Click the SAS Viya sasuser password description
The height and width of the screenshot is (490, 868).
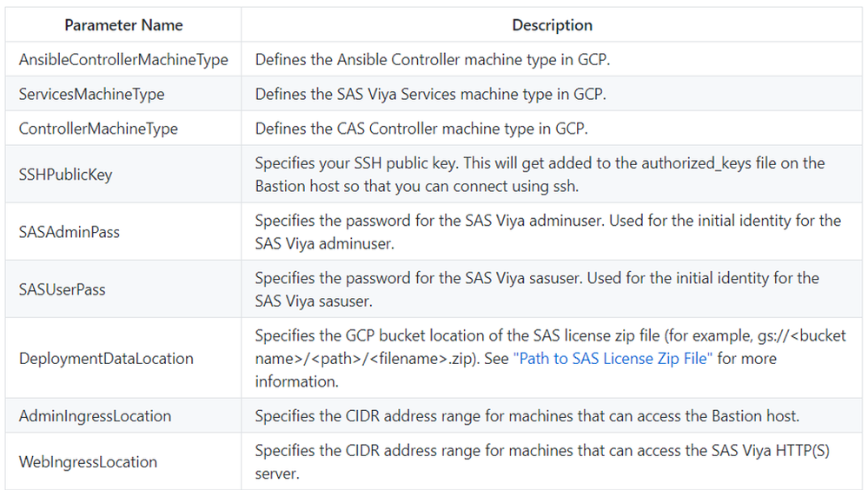coord(537,289)
